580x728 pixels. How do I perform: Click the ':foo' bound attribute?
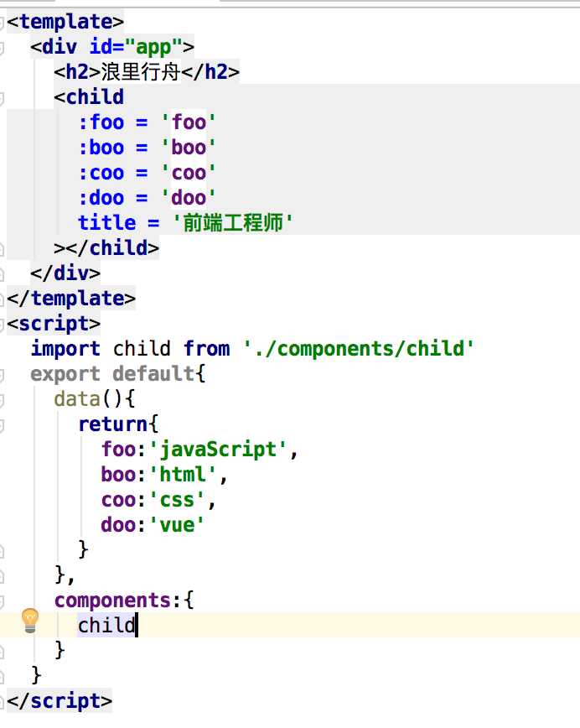pyautogui.click(x=101, y=122)
